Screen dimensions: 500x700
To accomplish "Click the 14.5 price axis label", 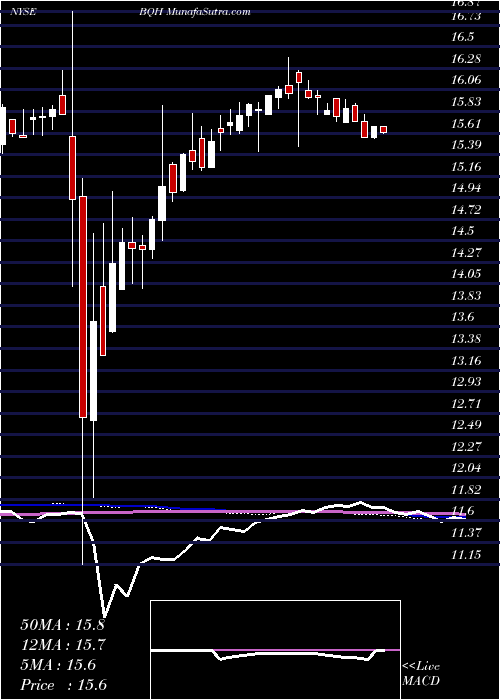I will [462, 232].
